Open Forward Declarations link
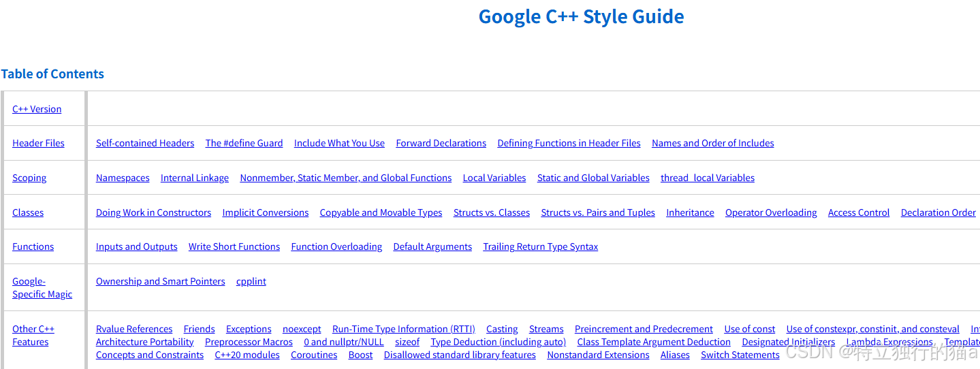The height and width of the screenshot is (369, 980). pos(441,143)
